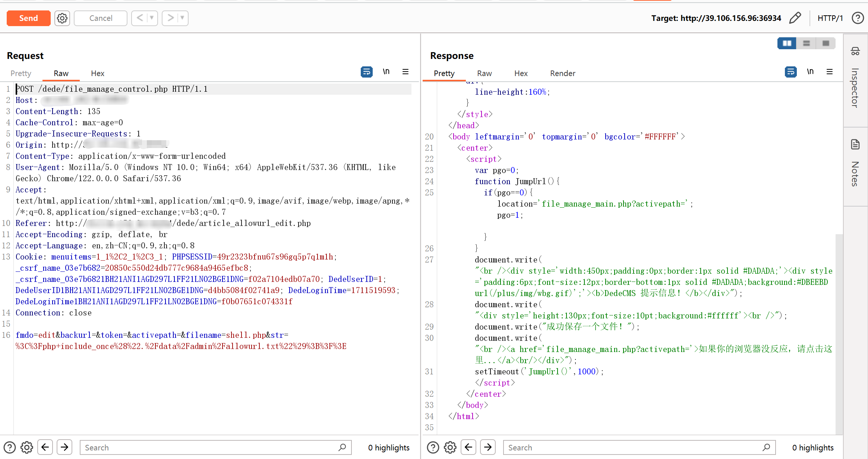Select top-bottom stacked layout view icon

coord(806,43)
